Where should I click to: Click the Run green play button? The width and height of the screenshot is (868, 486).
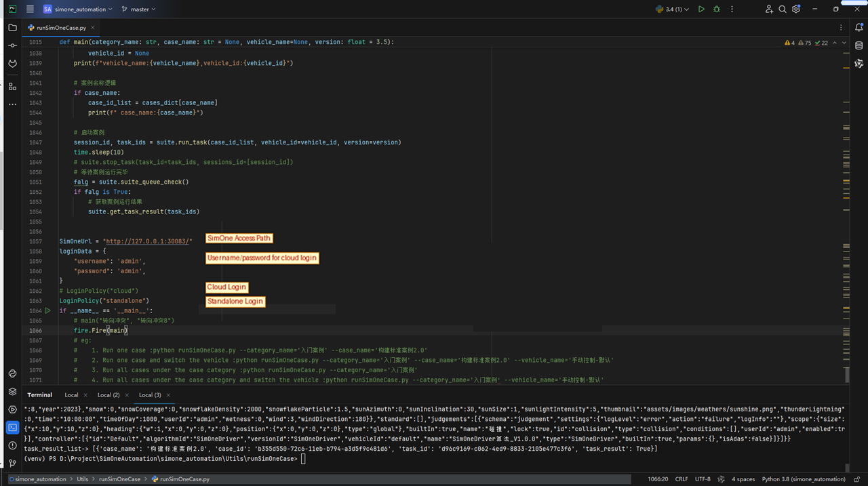pyautogui.click(x=701, y=9)
